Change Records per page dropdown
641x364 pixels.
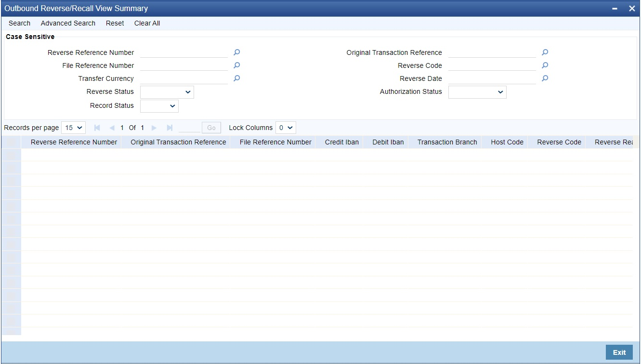tap(74, 128)
